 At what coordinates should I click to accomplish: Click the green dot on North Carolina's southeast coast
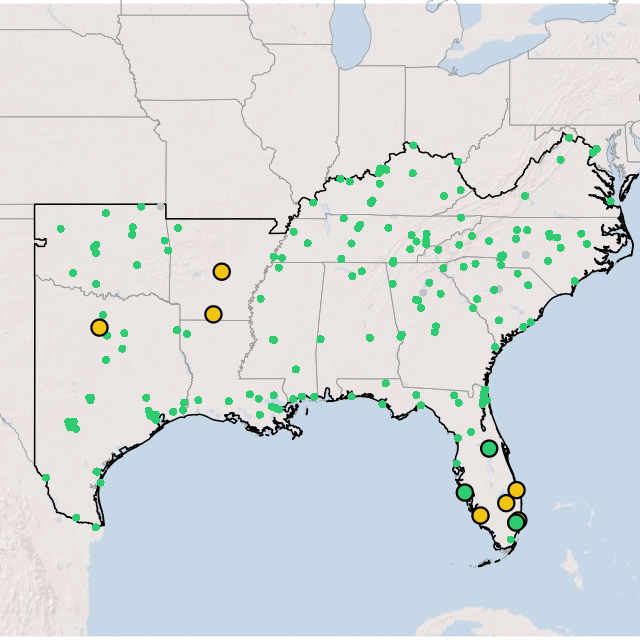tap(575, 281)
